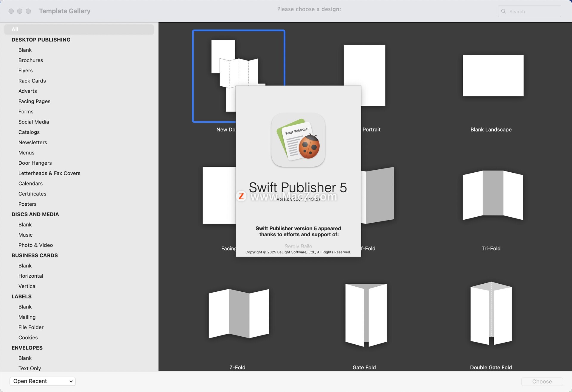The width and height of the screenshot is (572, 392).
Task: Select Letterheads & Fax Covers category
Action: point(49,173)
